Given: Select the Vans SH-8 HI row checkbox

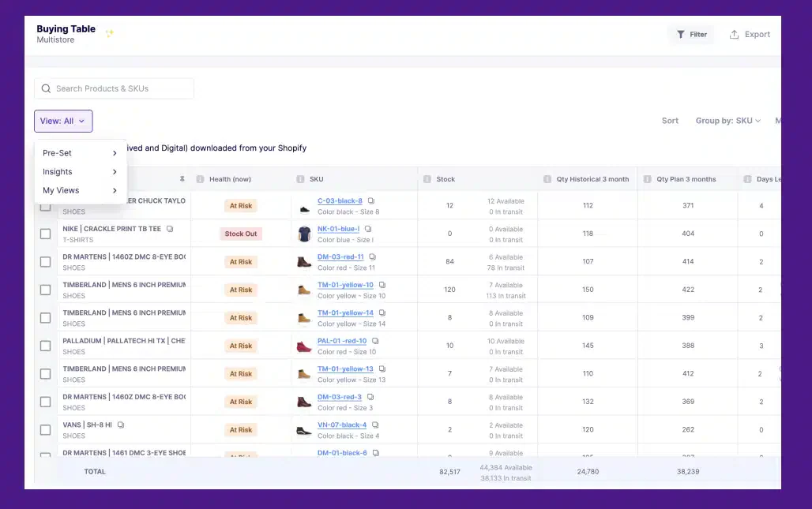Looking at the screenshot, I should [x=46, y=430].
